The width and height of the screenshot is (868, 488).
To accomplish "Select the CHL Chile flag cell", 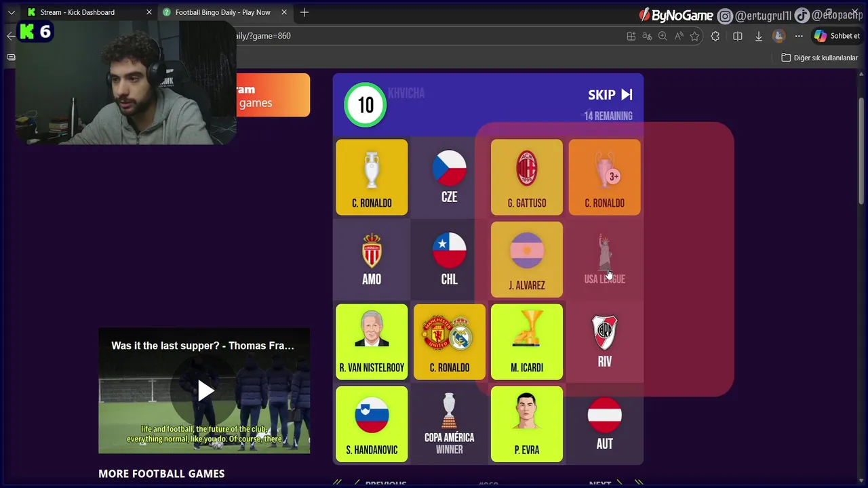I will [x=449, y=260].
